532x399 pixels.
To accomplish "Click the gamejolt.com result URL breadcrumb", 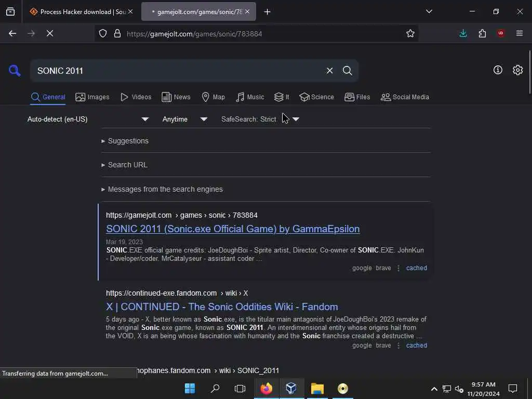I will [x=181, y=215].
